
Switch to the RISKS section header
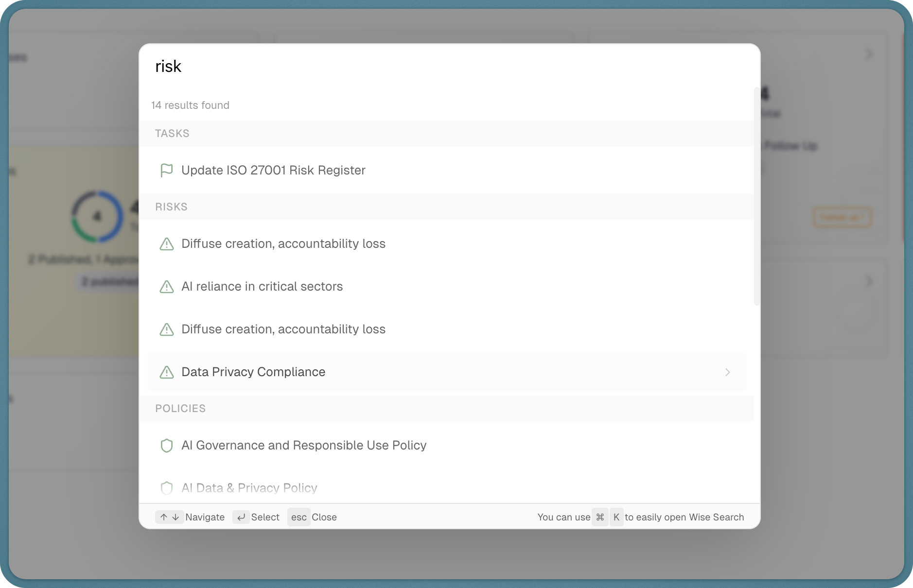171,207
